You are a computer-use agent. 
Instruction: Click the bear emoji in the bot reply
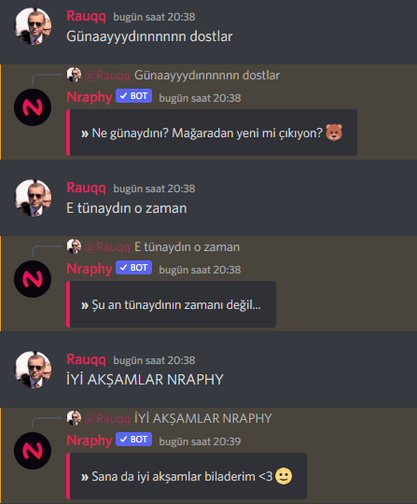click(x=334, y=133)
